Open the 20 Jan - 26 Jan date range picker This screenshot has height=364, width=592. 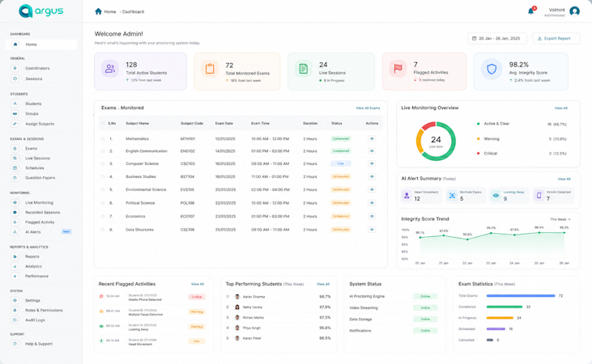497,39
